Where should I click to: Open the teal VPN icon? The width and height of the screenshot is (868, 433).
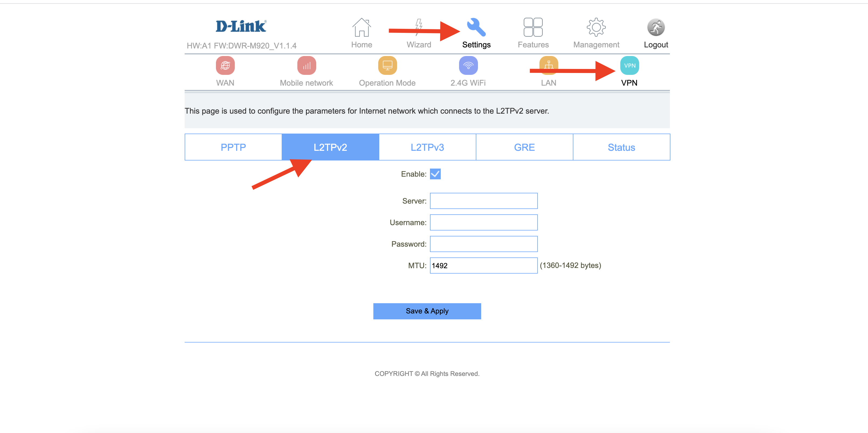[x=629, y=66]
